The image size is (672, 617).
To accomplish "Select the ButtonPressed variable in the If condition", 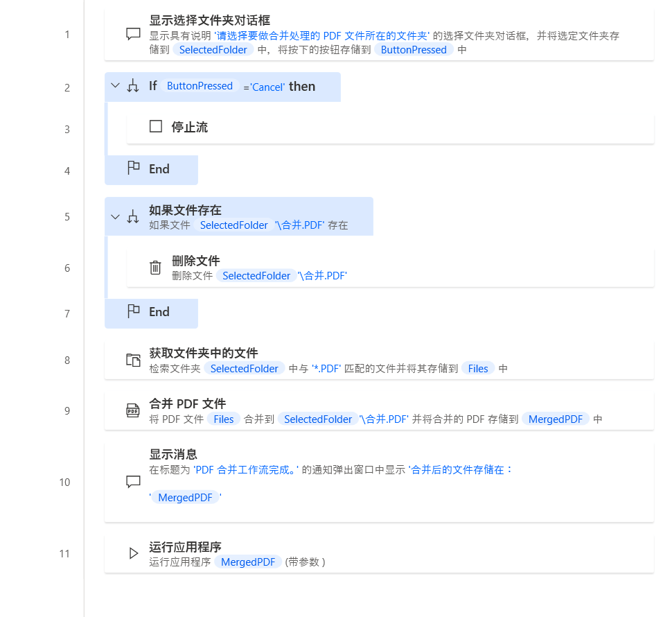I will [200, 86].
